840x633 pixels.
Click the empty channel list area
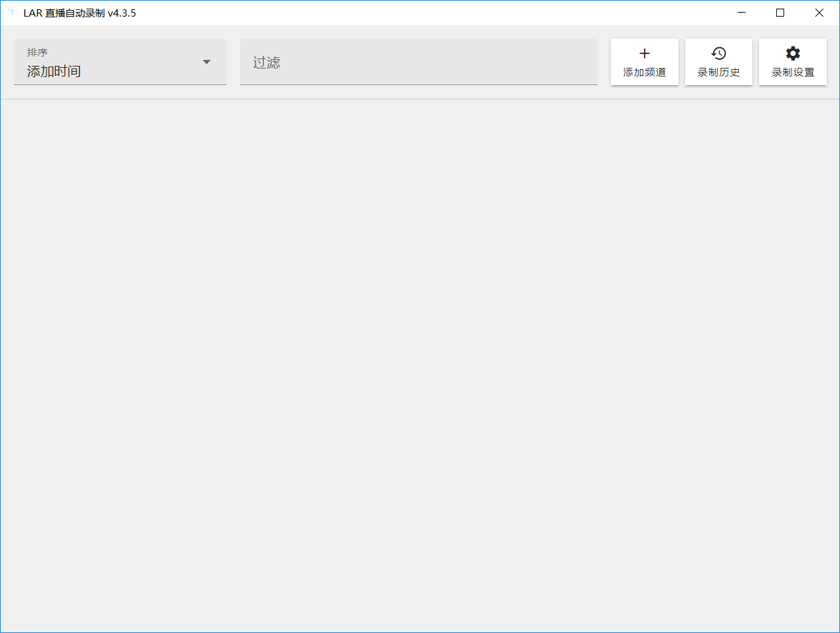420,366
